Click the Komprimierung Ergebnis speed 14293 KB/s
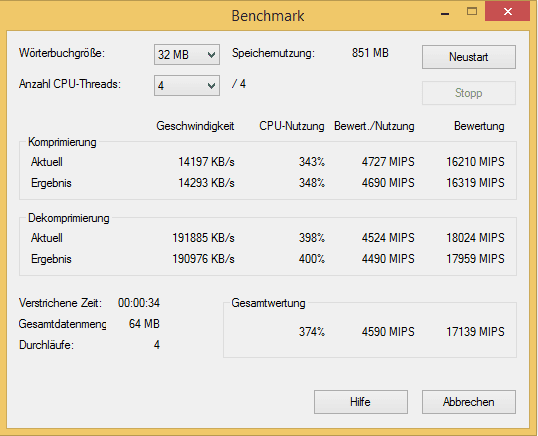 pos(206,182)
